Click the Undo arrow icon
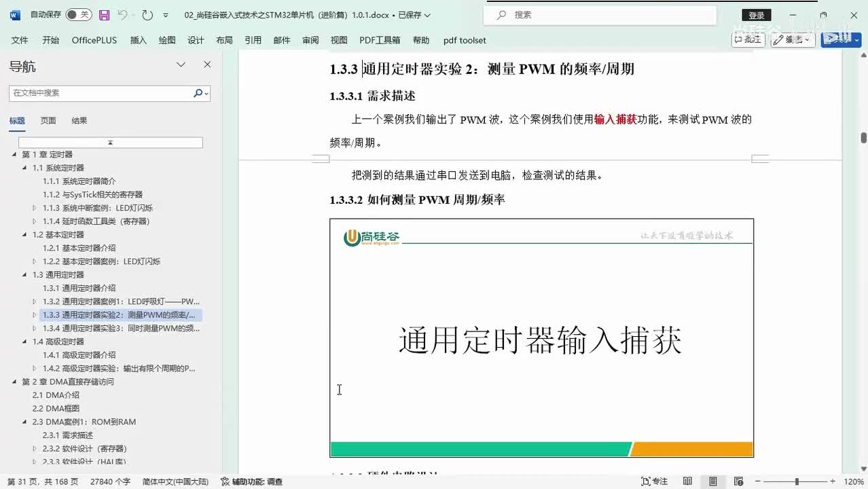868x489 pixels. click(x=123, y=14)
